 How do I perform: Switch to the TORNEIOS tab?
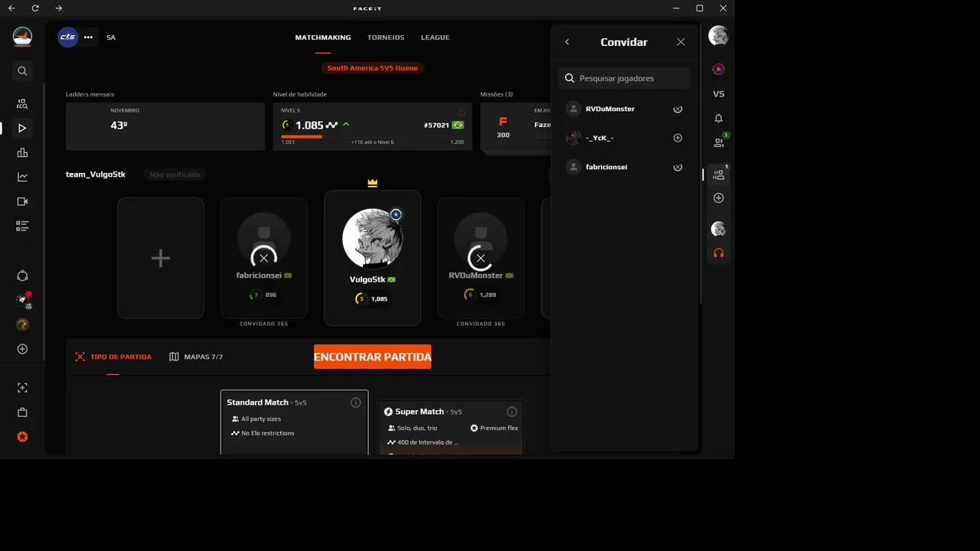click(386, 37)
